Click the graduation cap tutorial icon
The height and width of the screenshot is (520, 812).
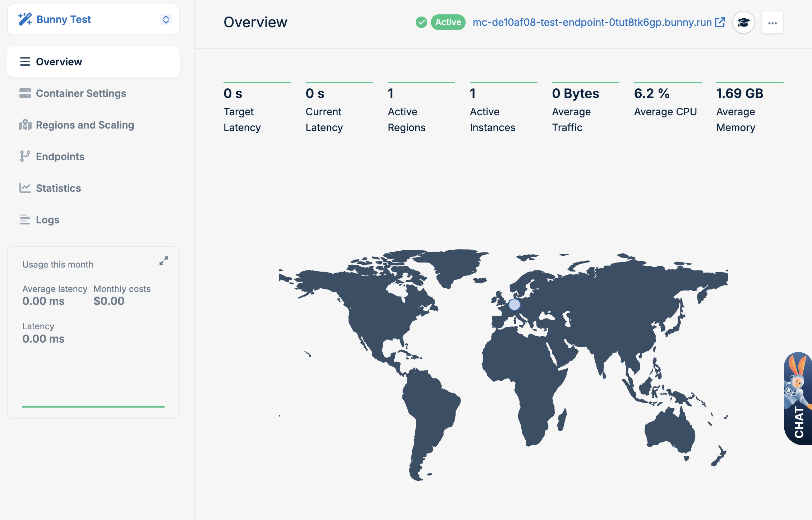coord(743,23)
